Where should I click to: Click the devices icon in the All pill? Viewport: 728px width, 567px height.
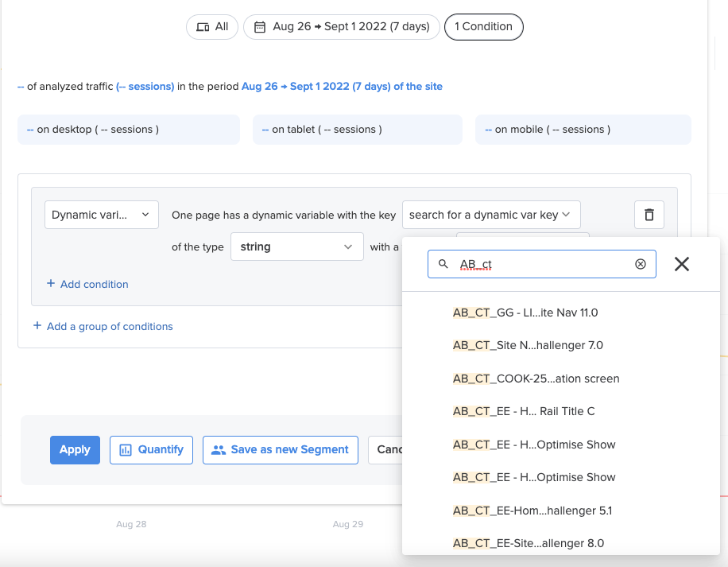click(x=203, y=27)
